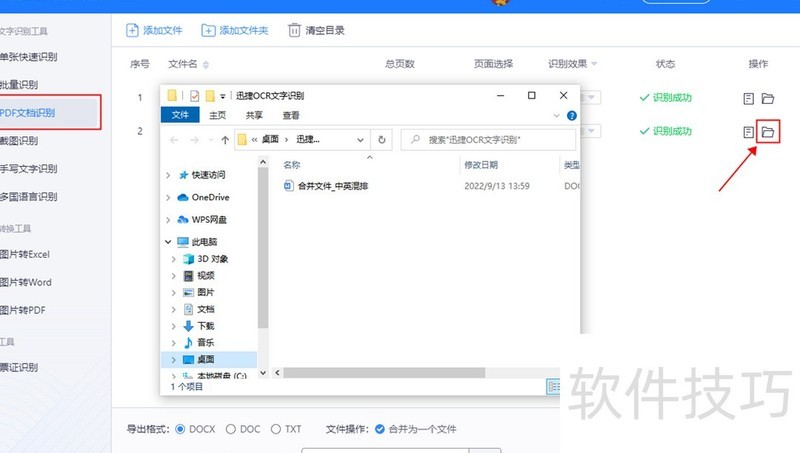This screenshot has height=453, width=800.
Task: Refresh the Explorer folder view
Action: pyautogui.click(x=381, y=140)
